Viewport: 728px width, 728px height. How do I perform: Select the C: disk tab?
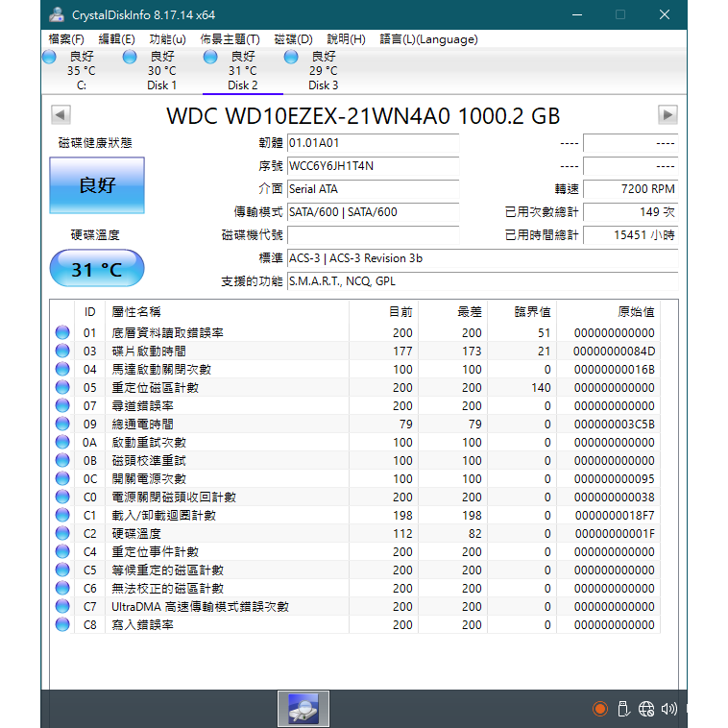tap(82, 71)
